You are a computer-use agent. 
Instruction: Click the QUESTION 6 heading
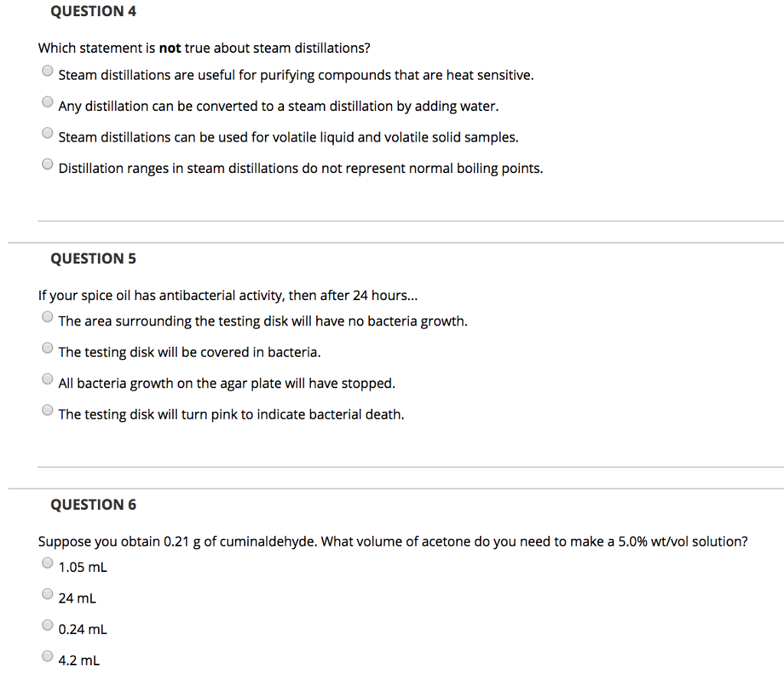(93, 504)
